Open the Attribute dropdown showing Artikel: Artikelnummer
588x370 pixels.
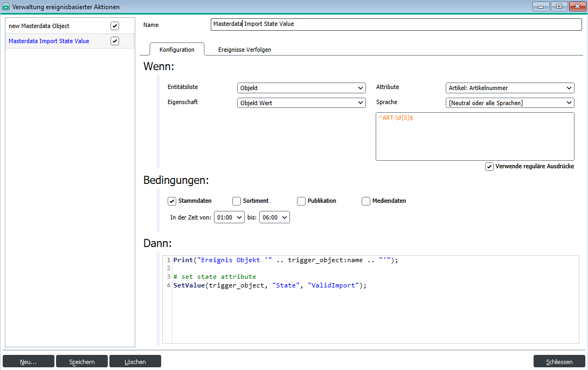569,87
